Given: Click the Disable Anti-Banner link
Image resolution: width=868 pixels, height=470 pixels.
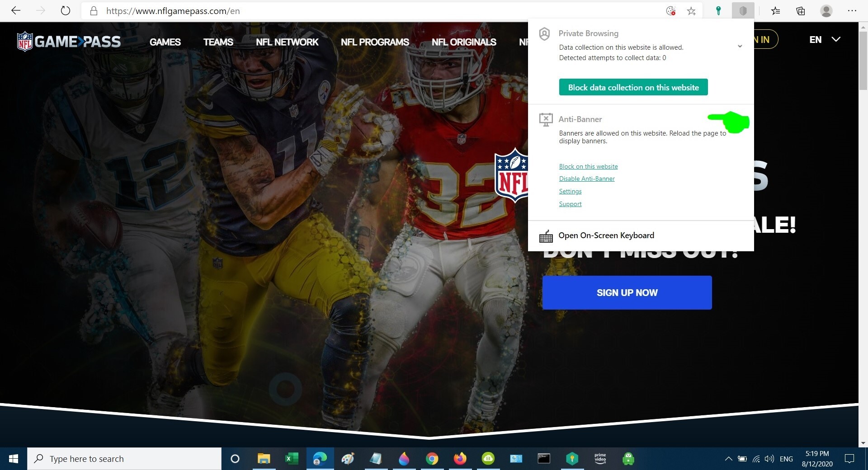Looking at the screenshot, I should pyautogui.click(x=587, y=179).
